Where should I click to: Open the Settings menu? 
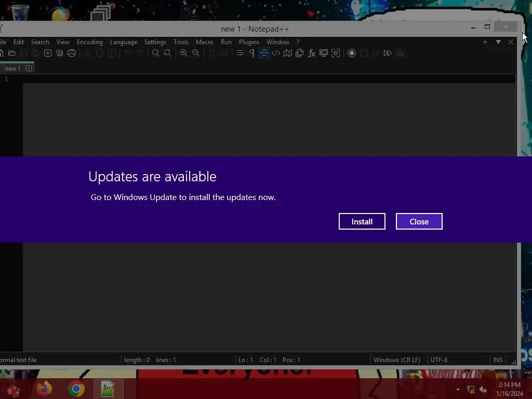point(155,42)
